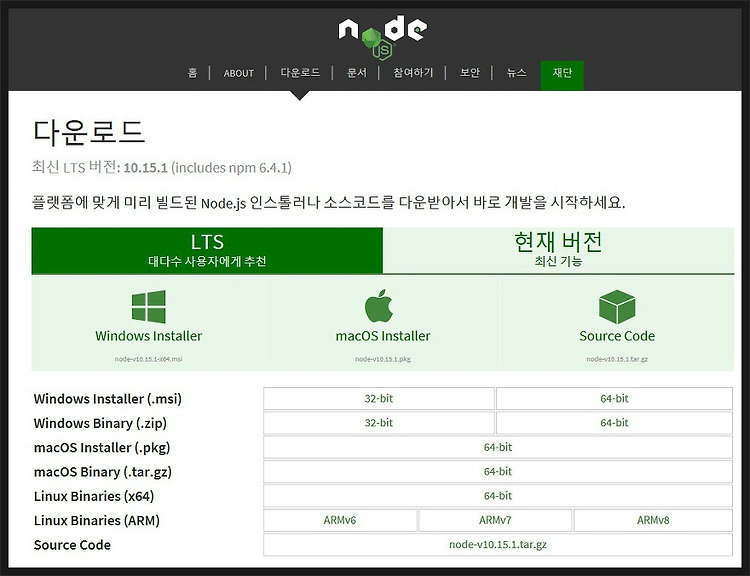Click the macOS Installer link text
The height and width of the screenshot is (576, 750).
pyautogui.click(x=383, y=336)
